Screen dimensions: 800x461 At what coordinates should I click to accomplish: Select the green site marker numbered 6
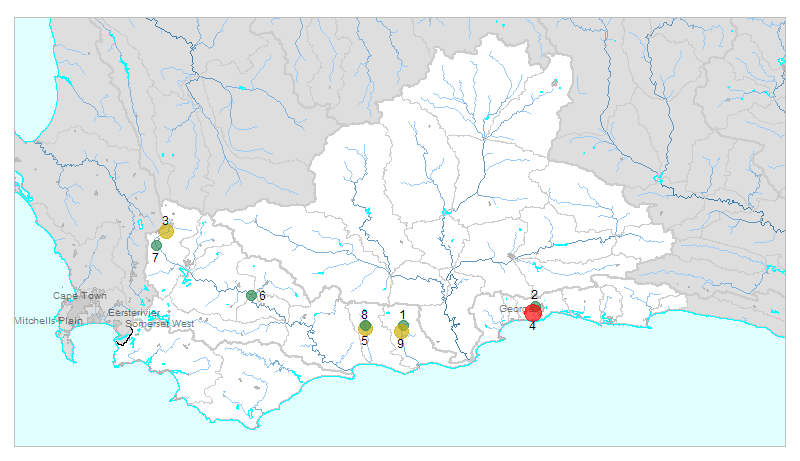click(251, 295)
